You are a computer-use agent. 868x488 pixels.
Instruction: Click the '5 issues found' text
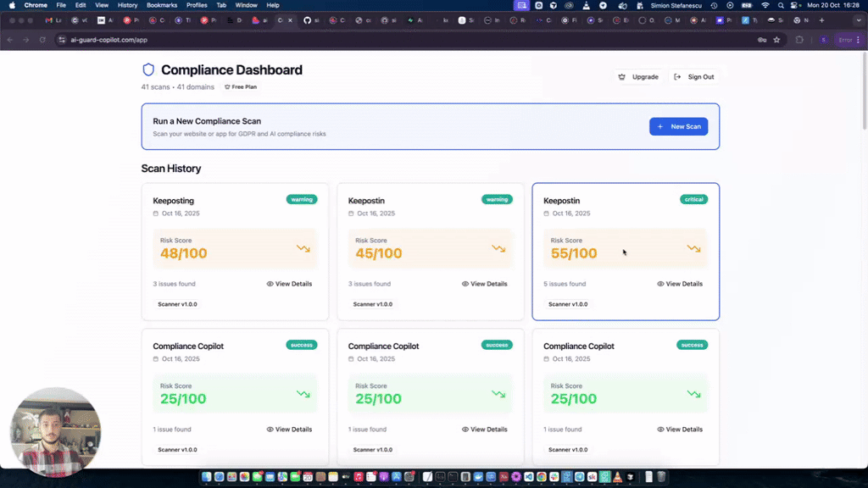564,284
